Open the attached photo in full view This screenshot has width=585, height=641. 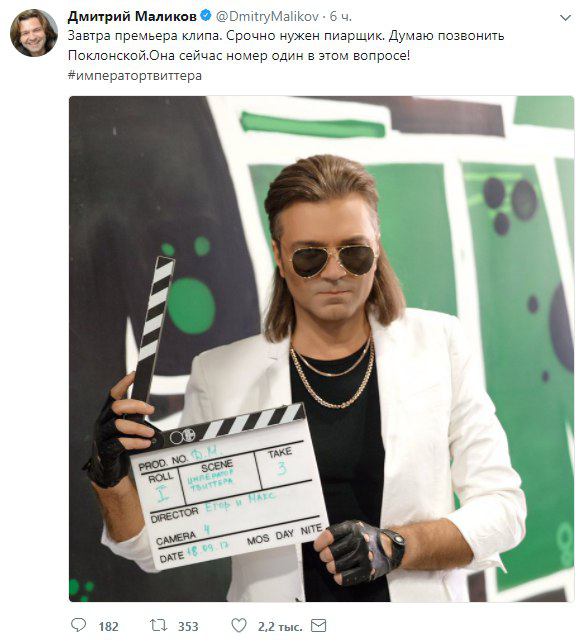321,349
